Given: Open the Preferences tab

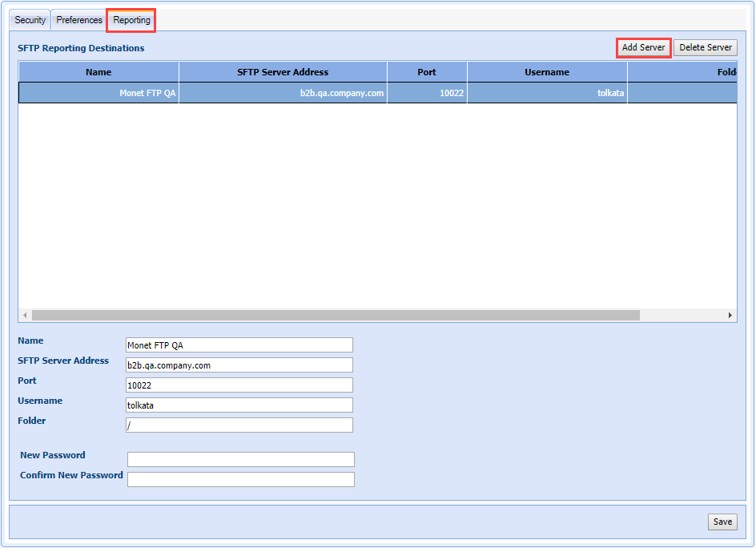Looking at the screenshot, I should point(79,20).
